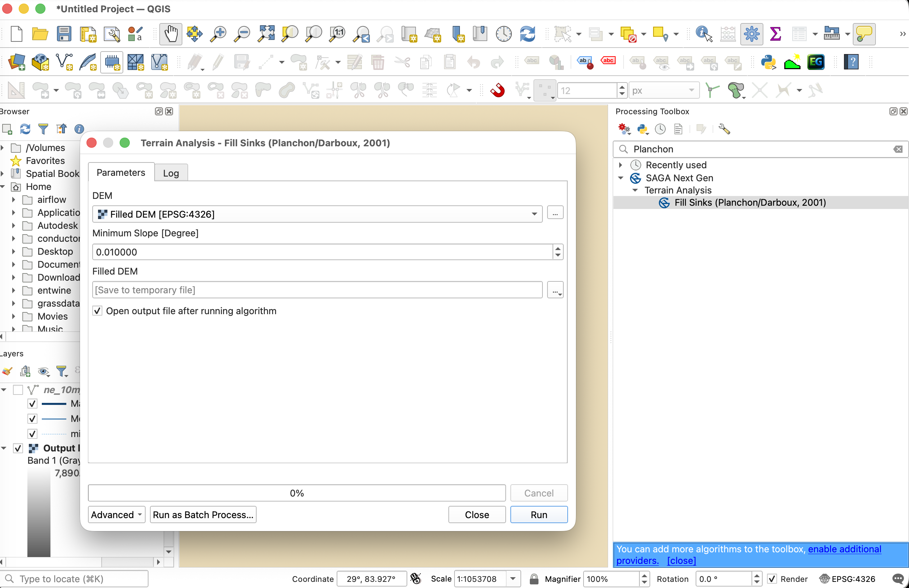This screenshot has width=909, height=588.
Task: Save the project with the floppy disk icon
Action: [x=64, y=34]
